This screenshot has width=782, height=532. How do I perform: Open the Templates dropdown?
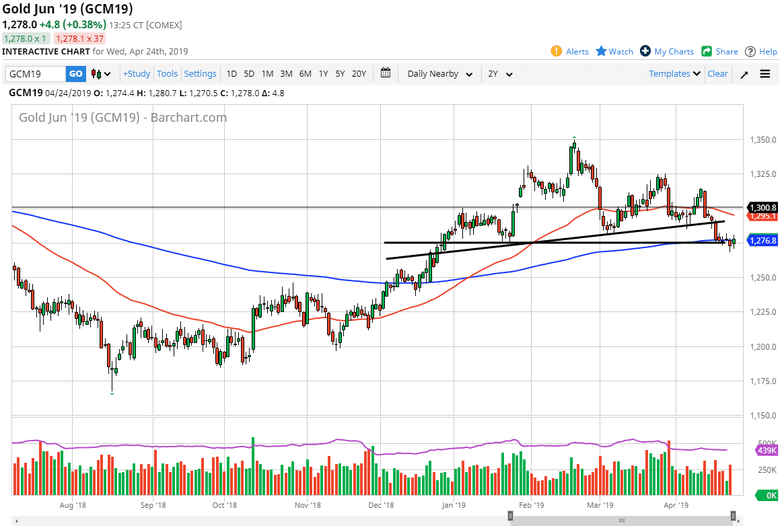[x=674, y=74]
